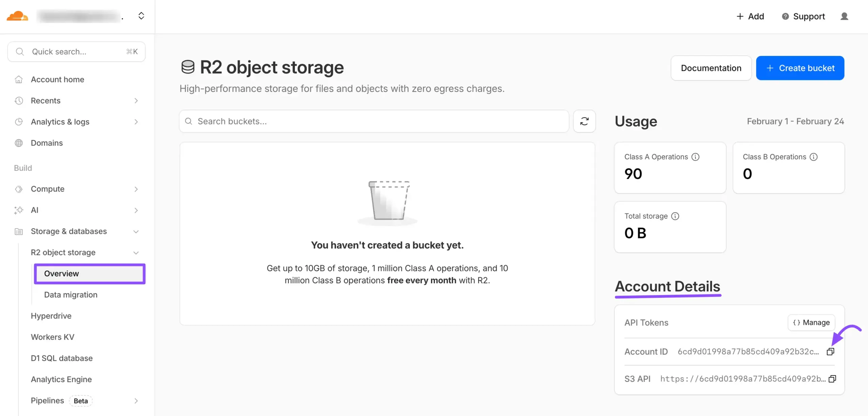Expand the Compute section
This screenshot has height=416, width=868.
136,189
